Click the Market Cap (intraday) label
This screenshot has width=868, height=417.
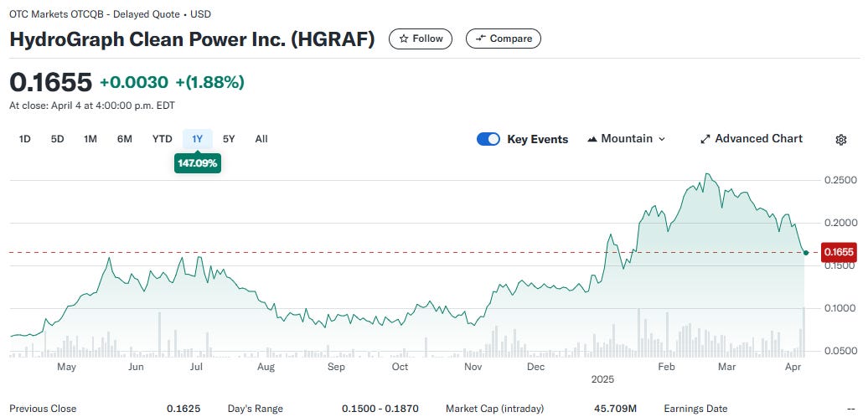495,409
